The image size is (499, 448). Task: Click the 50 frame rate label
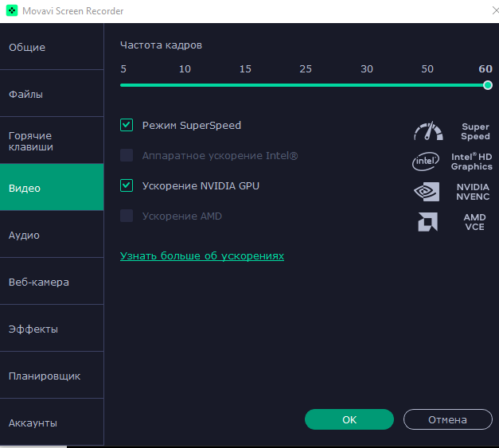click(427, 68)
